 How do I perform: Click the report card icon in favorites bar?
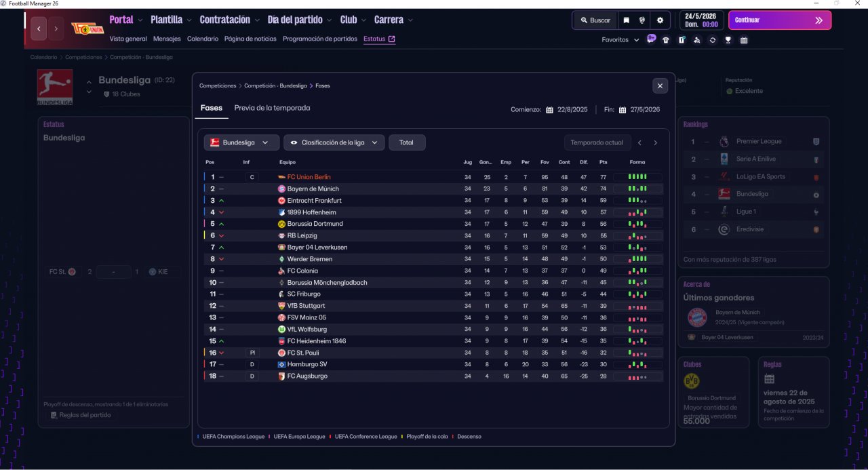click(682, 40)
